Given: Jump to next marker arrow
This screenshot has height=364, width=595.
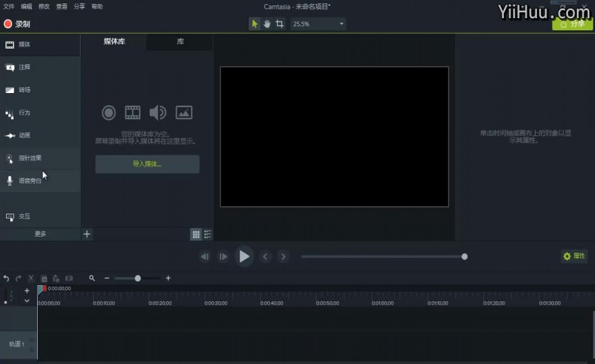Looking at the screenshot, I should 283,257.
